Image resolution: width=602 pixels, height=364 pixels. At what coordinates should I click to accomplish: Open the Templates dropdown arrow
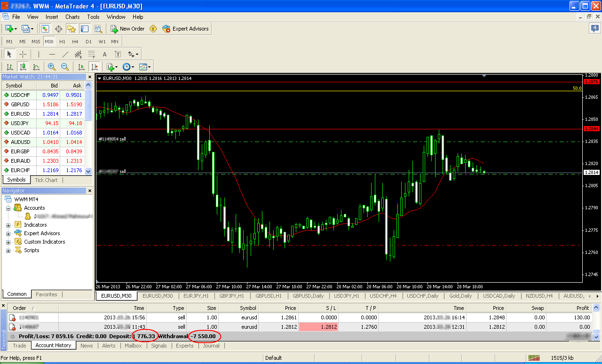[150, 67]
